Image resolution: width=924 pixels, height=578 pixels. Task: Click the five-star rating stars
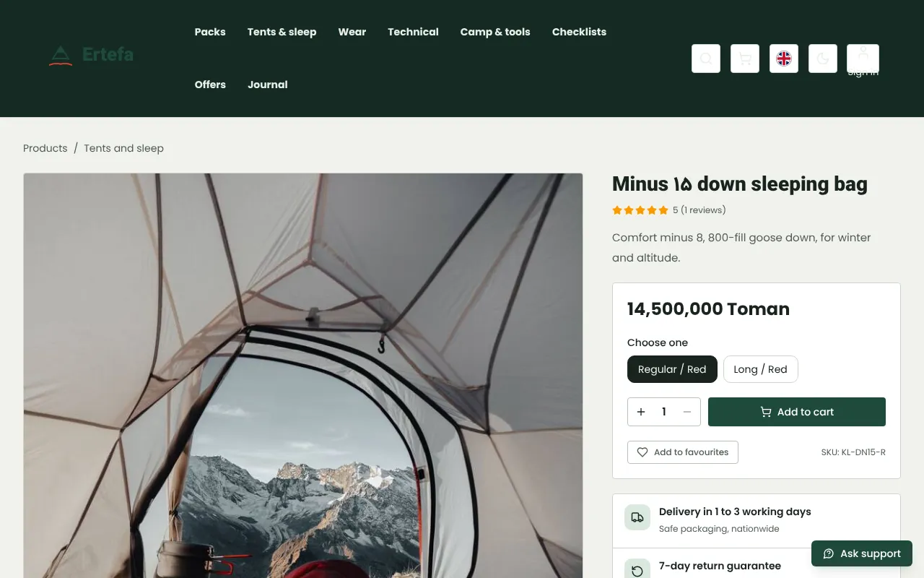coord(640,210)
